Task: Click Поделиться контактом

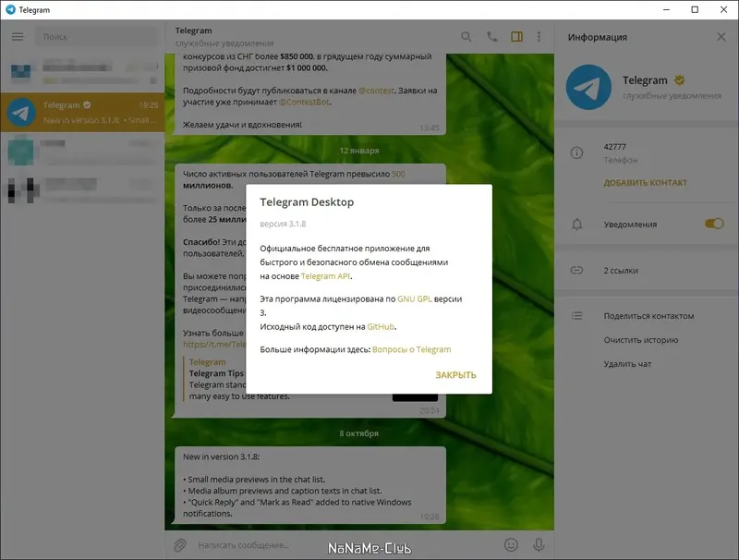Action: click(x=648, y=316)
